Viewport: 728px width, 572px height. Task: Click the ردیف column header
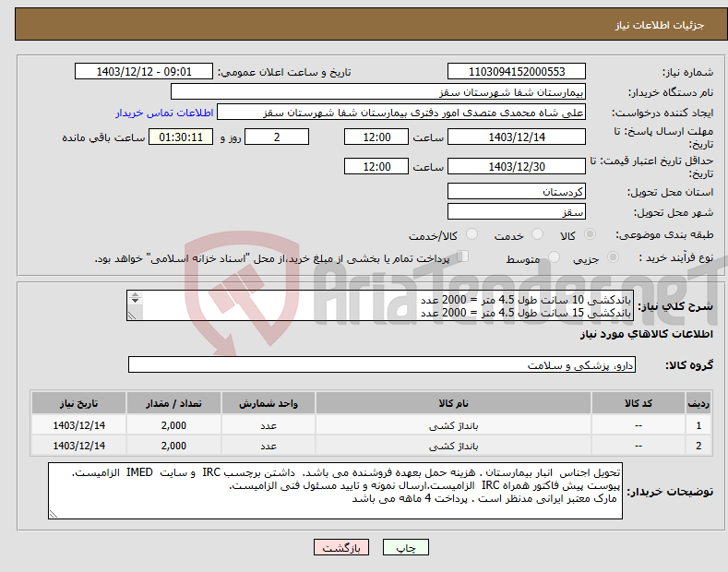[x=698, y=403]
